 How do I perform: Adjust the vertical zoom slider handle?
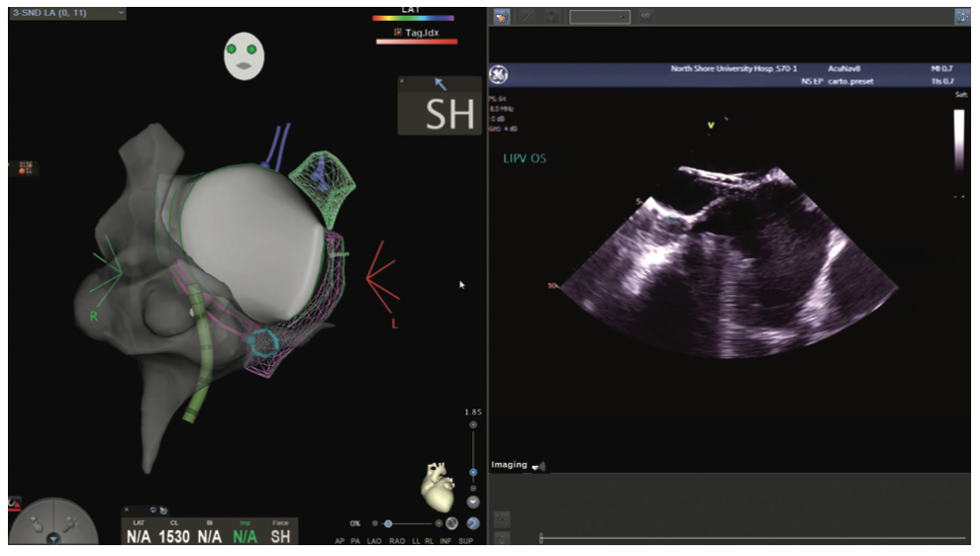coord(473,472)
